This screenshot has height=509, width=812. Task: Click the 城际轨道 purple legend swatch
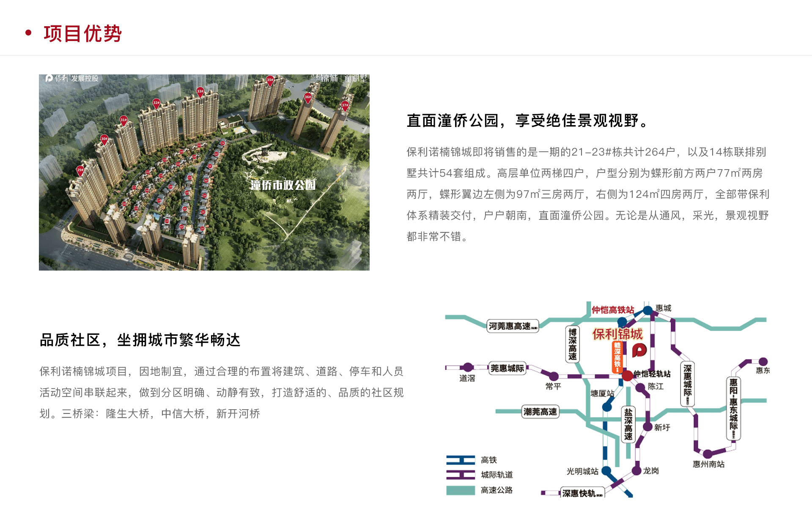(x=461, y=475)
